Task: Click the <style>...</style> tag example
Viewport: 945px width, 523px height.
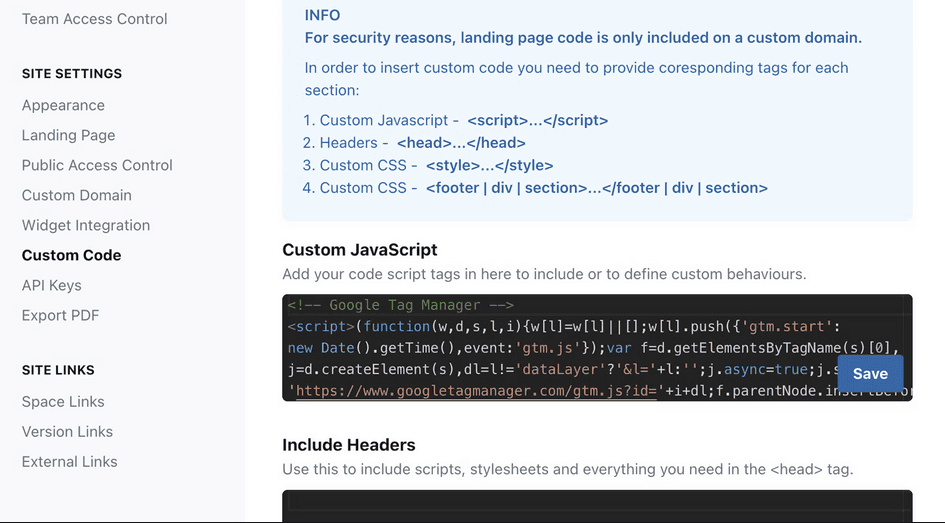Action: tap(489, 165)
